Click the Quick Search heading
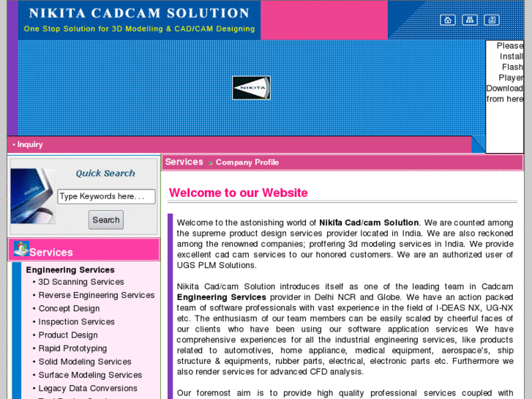Viewport: 532px width, 399px height. coord(105,174)
